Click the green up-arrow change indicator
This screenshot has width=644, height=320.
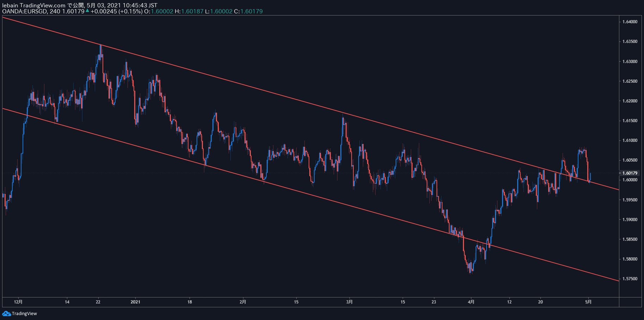pos(87,11)
